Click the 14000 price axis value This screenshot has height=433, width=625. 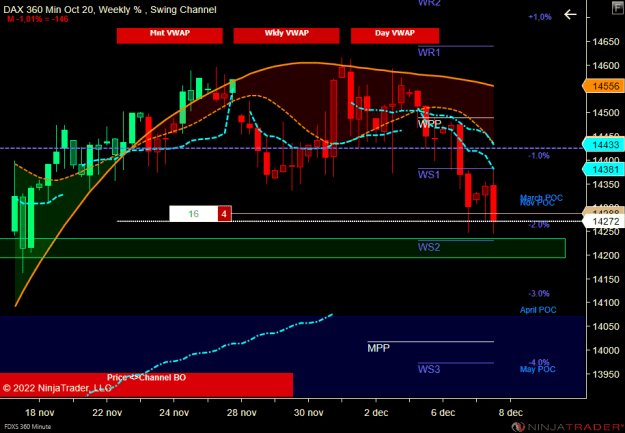[606, 350]
